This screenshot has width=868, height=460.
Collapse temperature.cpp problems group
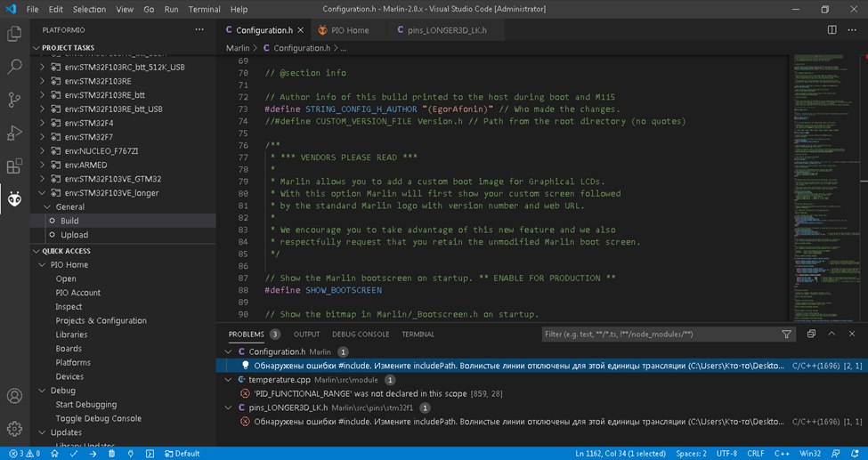point(228,380)
